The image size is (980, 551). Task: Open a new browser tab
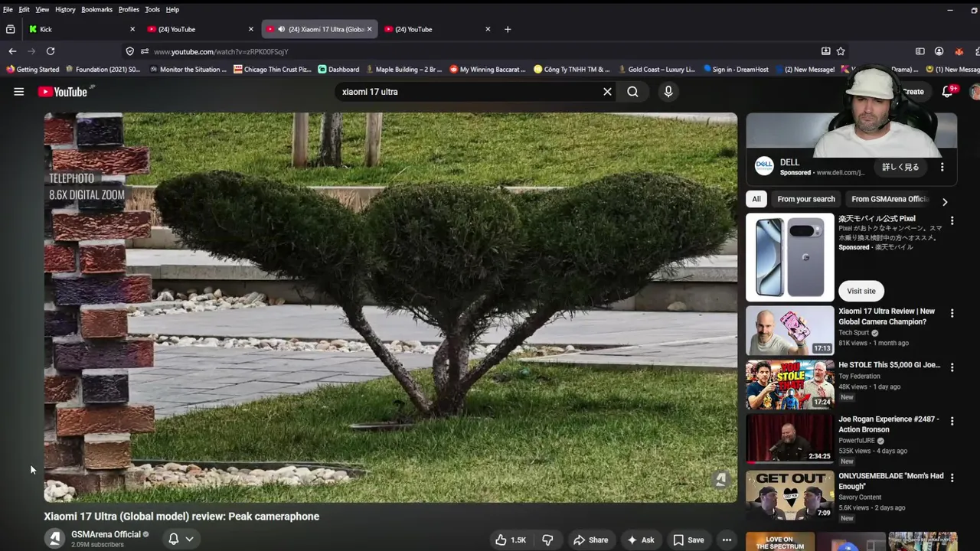point(508,29)
